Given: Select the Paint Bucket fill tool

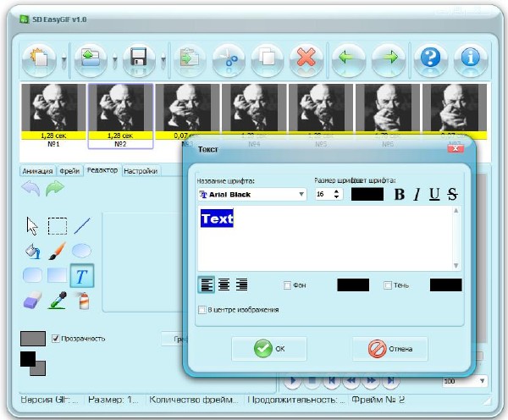Looking at the screenshot, I should click(x=32, y=251).
